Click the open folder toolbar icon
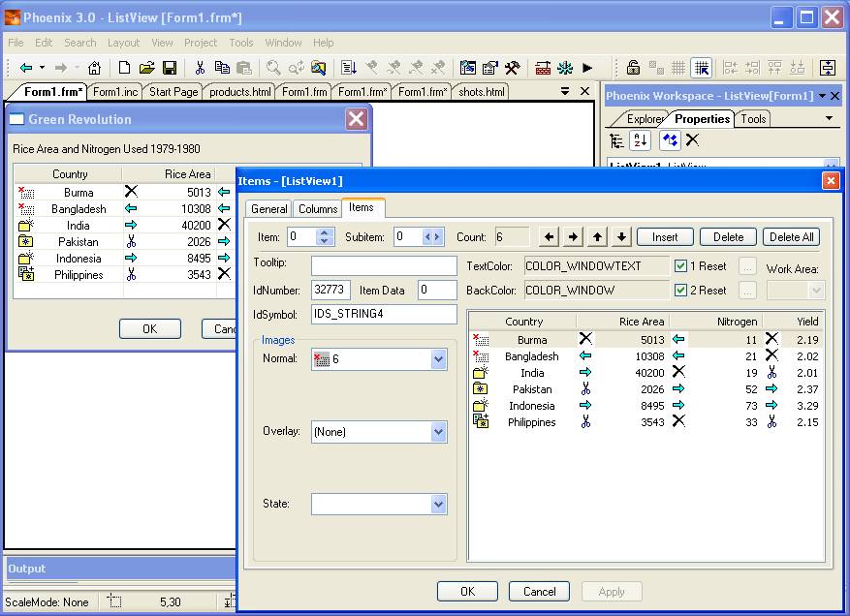Image resolution: width=850 pixels, height=616 pixels. pos(146,68)
